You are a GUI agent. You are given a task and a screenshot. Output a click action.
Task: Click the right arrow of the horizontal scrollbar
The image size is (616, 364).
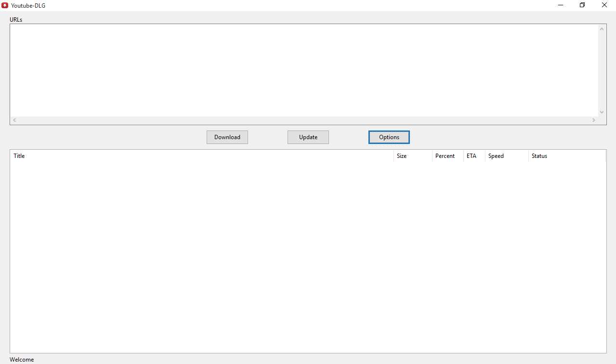(593, 120)
